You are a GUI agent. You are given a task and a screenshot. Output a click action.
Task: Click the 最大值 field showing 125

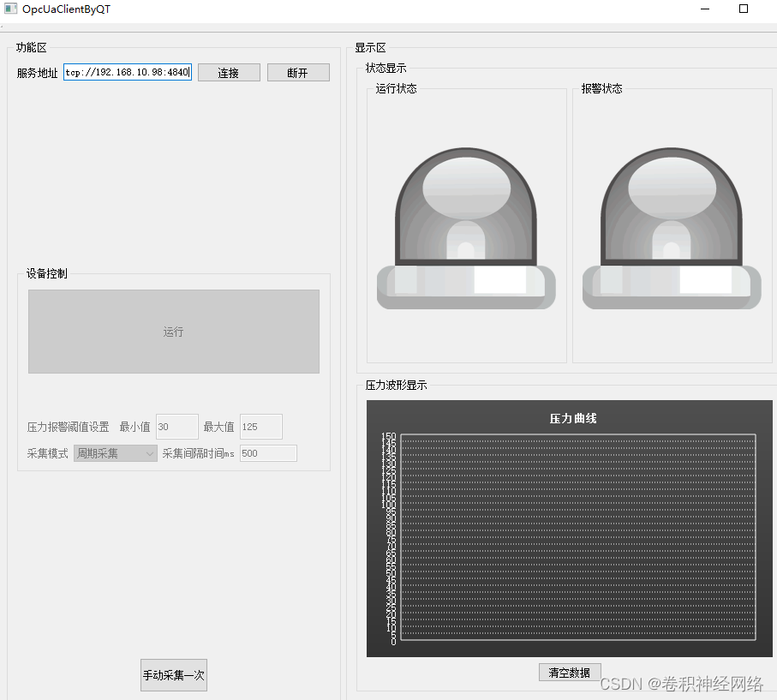coord(261,427)
